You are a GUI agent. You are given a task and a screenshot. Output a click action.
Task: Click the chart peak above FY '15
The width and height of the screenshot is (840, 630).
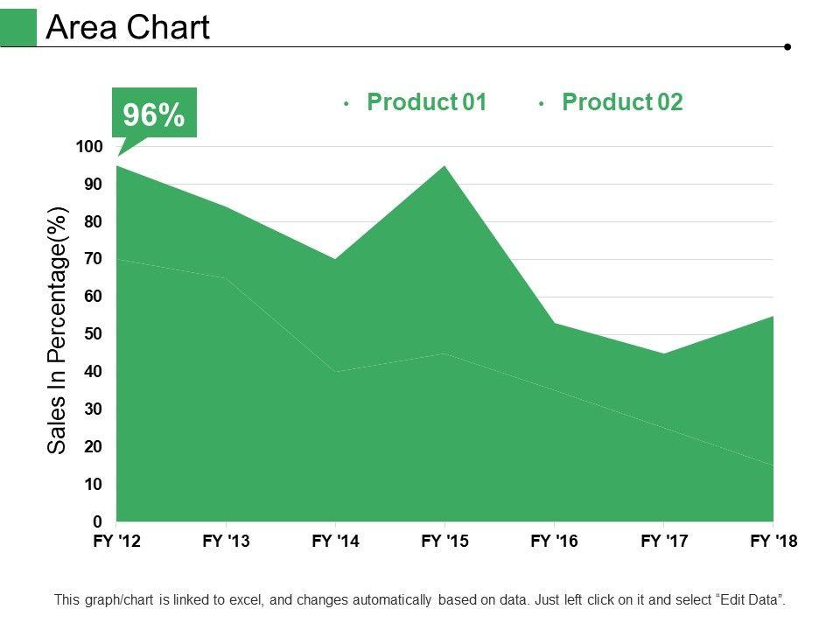pyautogui.click(x=445, y=167)
